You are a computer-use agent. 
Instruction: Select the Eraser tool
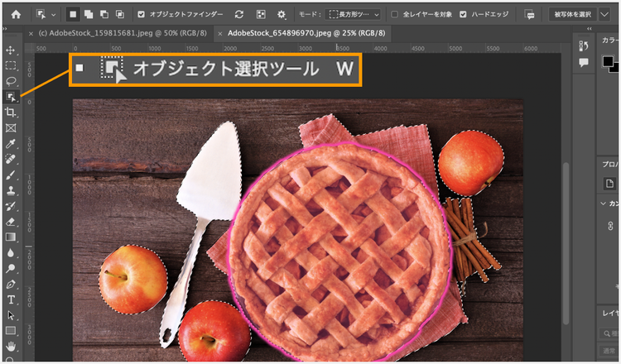click(11, 222)
